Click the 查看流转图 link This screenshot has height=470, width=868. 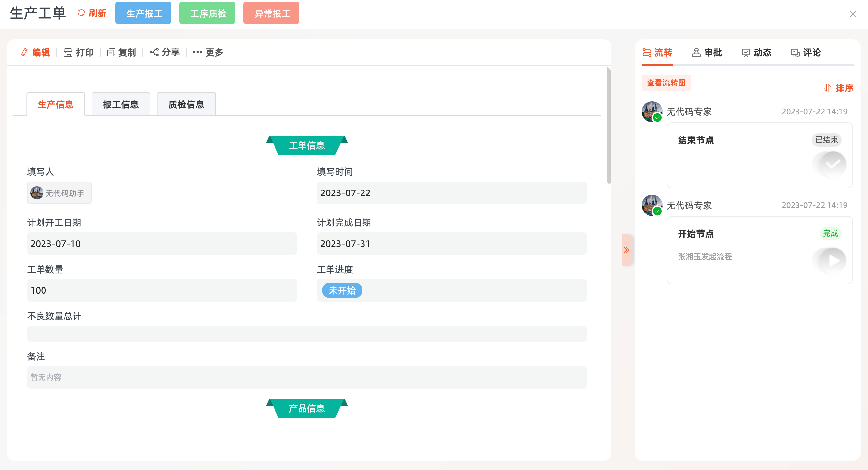pyautogui.click(x=666, y=83)
